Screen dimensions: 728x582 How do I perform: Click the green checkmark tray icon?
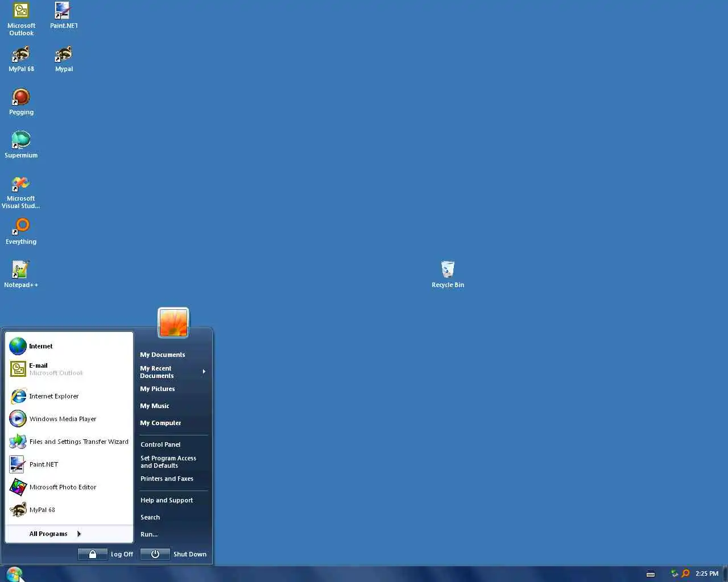coord(675,573)
